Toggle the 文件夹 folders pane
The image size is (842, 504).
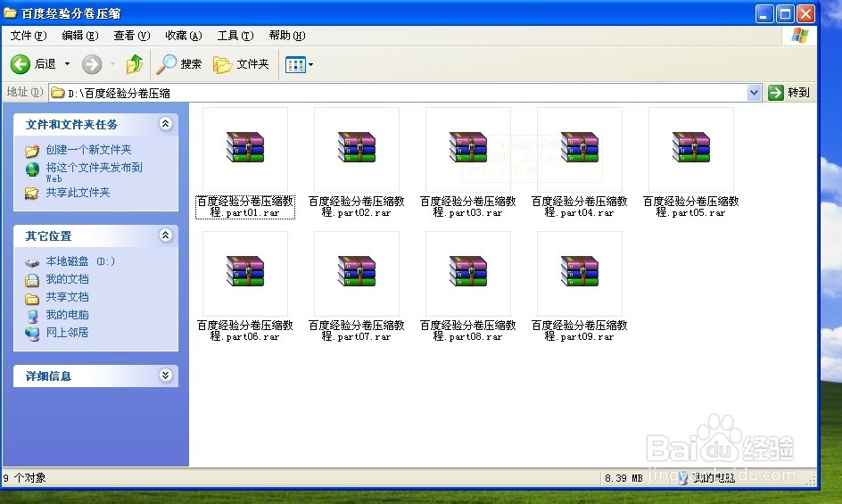coord(241,64)
